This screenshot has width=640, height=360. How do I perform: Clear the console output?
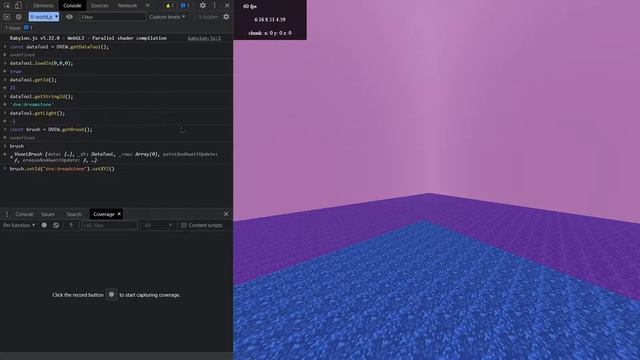point(19,17)
